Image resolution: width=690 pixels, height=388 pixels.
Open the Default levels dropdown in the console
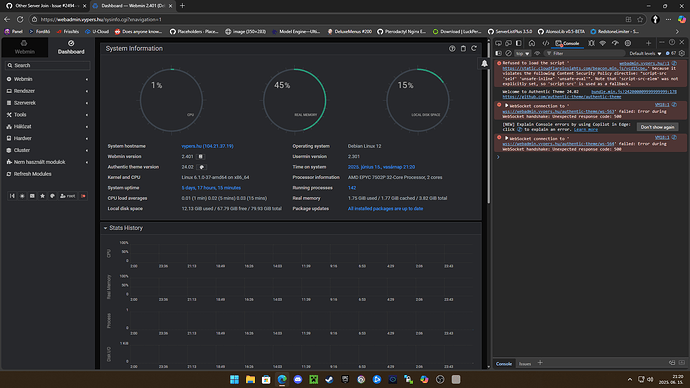coord(645,53)
